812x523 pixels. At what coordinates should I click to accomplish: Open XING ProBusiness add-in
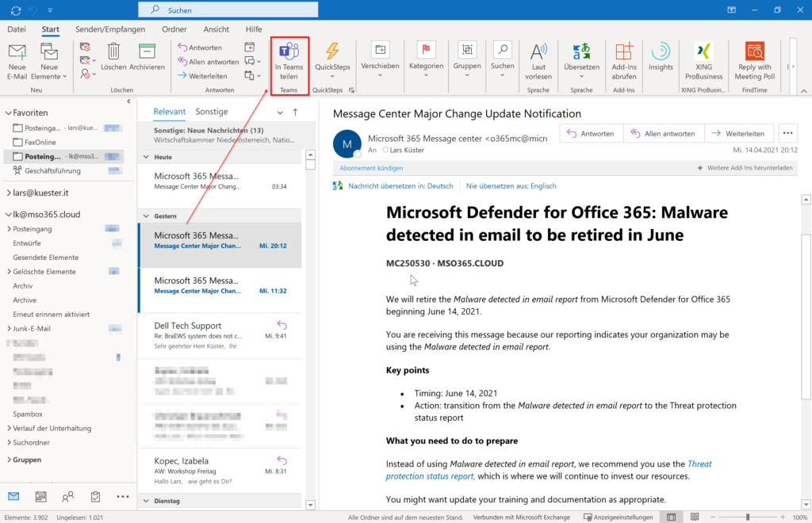704,62
